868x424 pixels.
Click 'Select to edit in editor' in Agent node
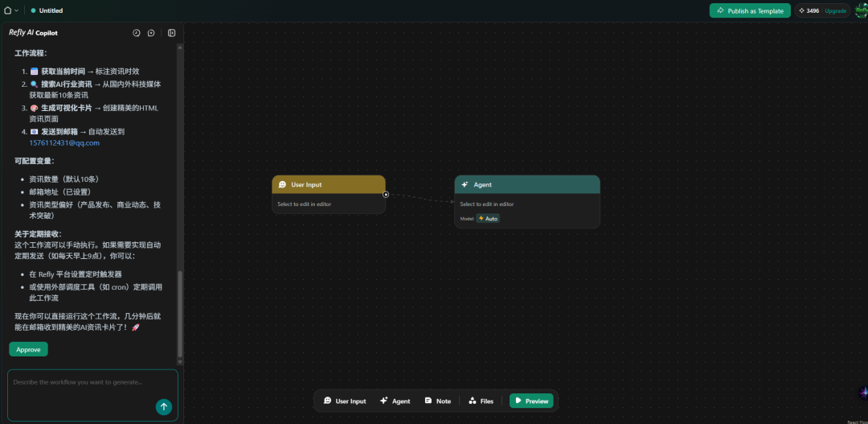tap(486, 204)
